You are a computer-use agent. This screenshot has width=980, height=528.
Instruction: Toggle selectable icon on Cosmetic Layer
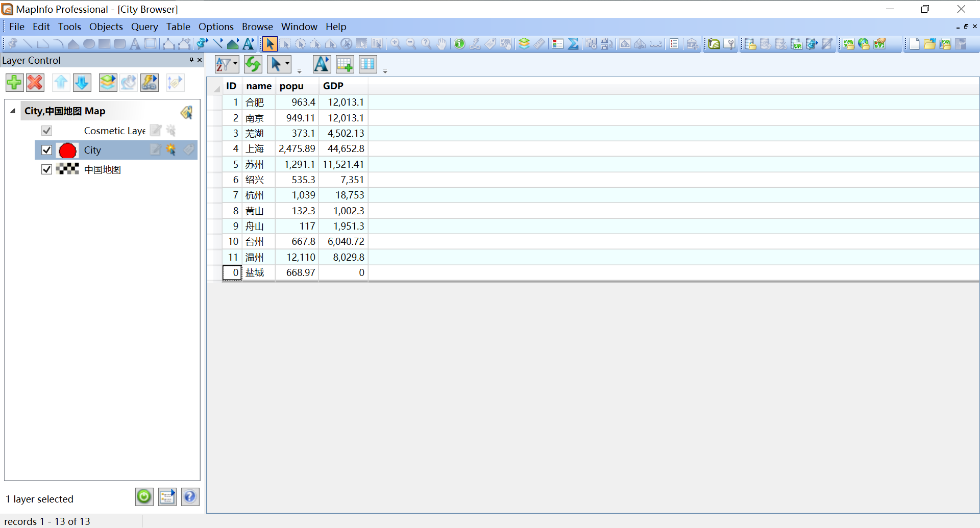tap(171, 131)
